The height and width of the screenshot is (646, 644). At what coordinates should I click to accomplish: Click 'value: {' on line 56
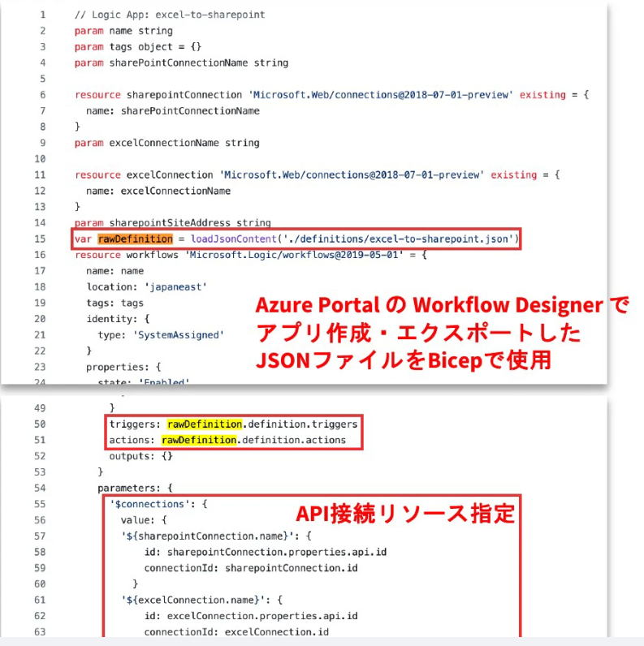144,520
